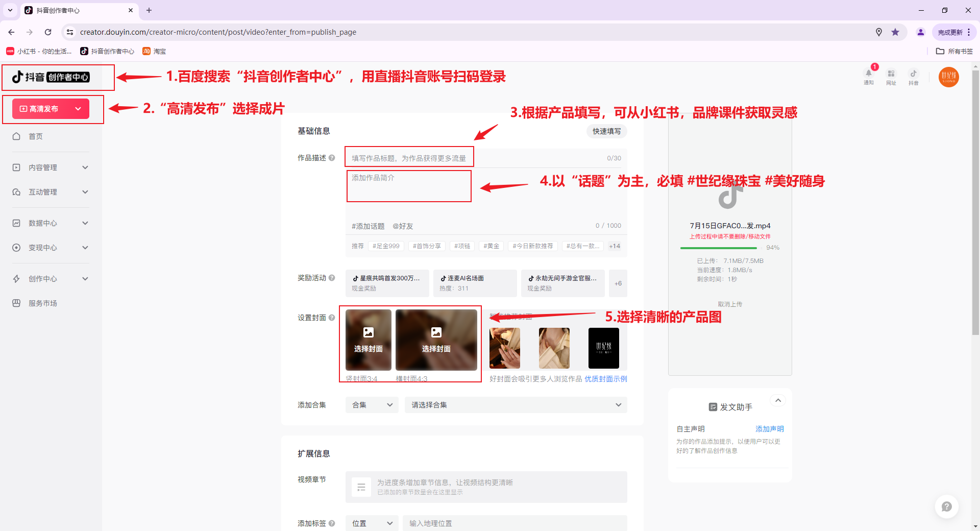Open the 优质封面示例 link
Image resolution: width=980 pixels, height=531 pixels.
point(605,379)
